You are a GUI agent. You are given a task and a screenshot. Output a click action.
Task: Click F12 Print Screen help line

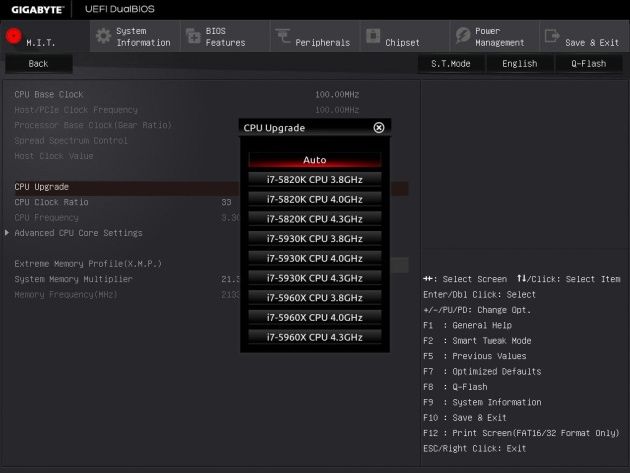click(x=521, y=433)
